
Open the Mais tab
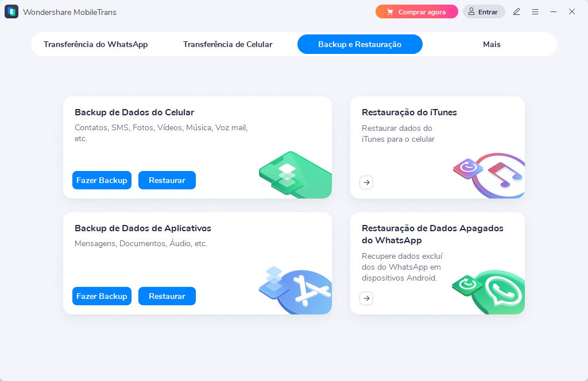492,44
